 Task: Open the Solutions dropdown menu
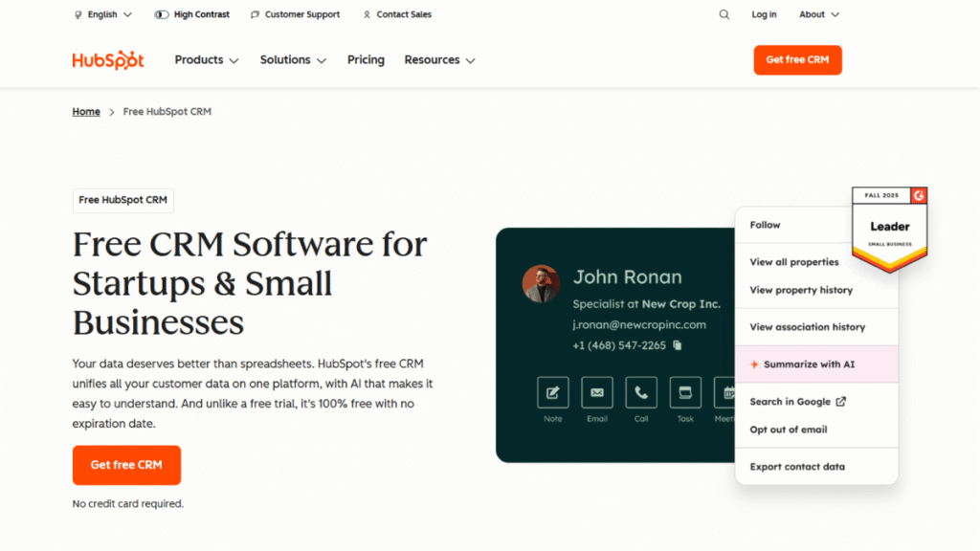[x=293, y=59]
